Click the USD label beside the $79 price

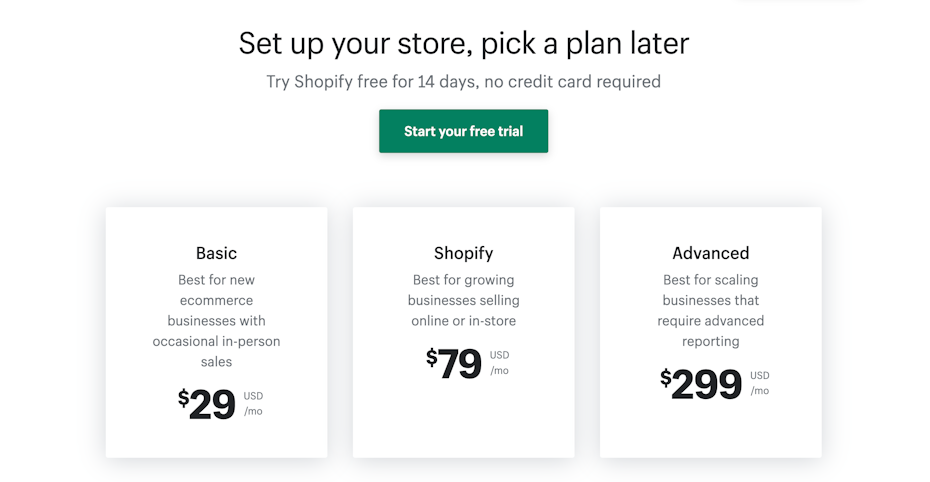pyautogui.click(x=499, y=355)
